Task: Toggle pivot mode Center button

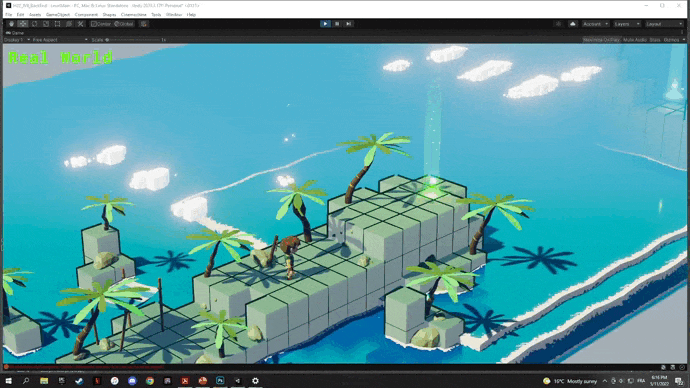Action: (x=101, y=24)
